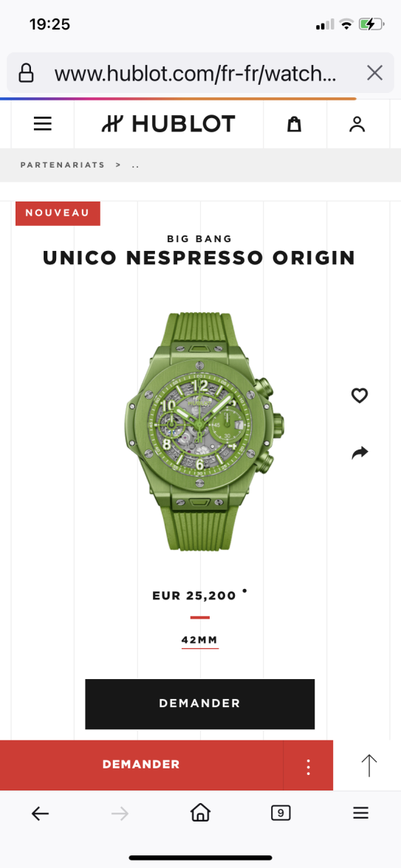Tap the hublot.com address bar
The height and width of the screenshot is (868, 401).
(196, 73)
